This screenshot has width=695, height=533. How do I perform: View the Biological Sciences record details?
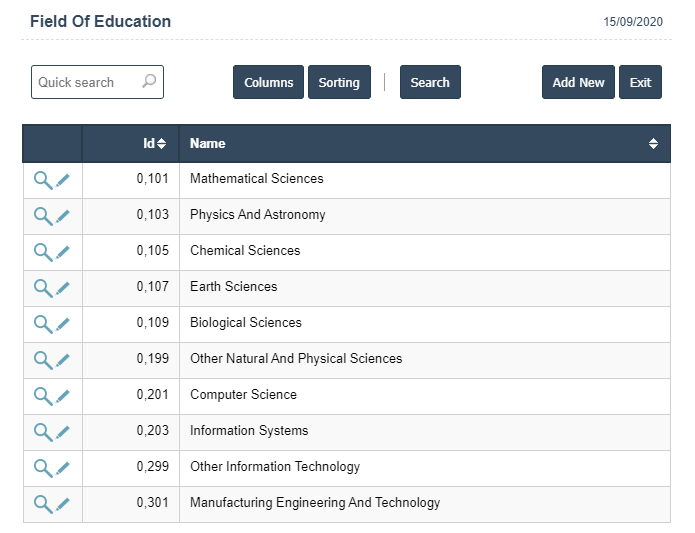(x=43, y=324)
